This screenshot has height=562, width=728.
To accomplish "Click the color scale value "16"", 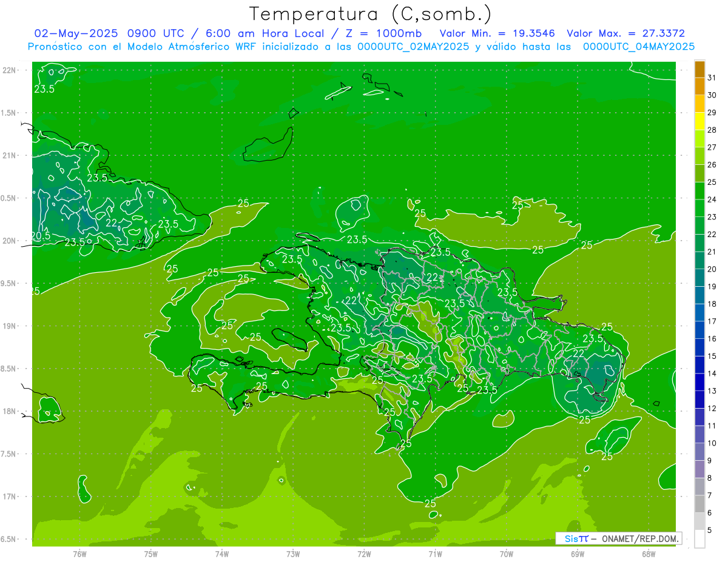I will click(712, 339).
